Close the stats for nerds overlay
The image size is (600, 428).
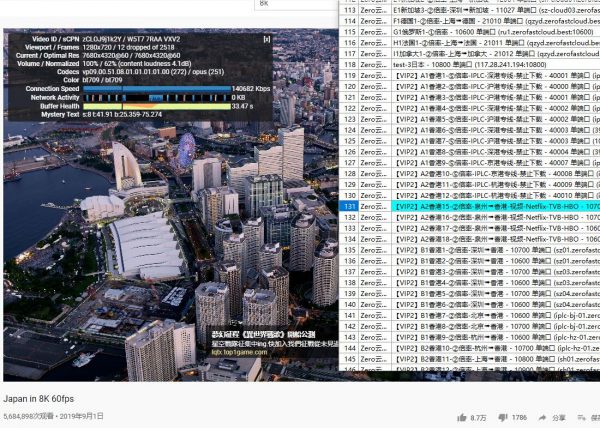coord(266,40)
